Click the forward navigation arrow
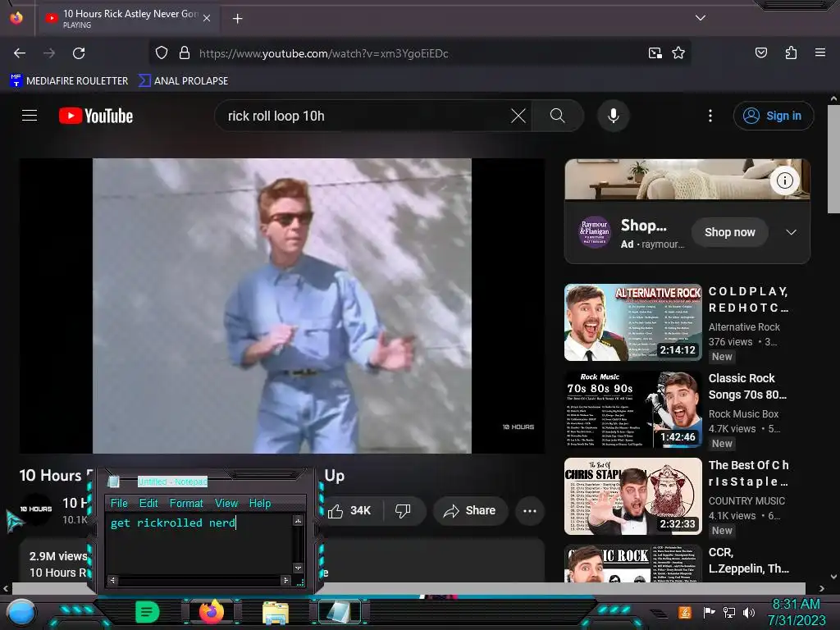Image resolution: width=840 pixels, height=630 pixels. (x=49, y=53)
